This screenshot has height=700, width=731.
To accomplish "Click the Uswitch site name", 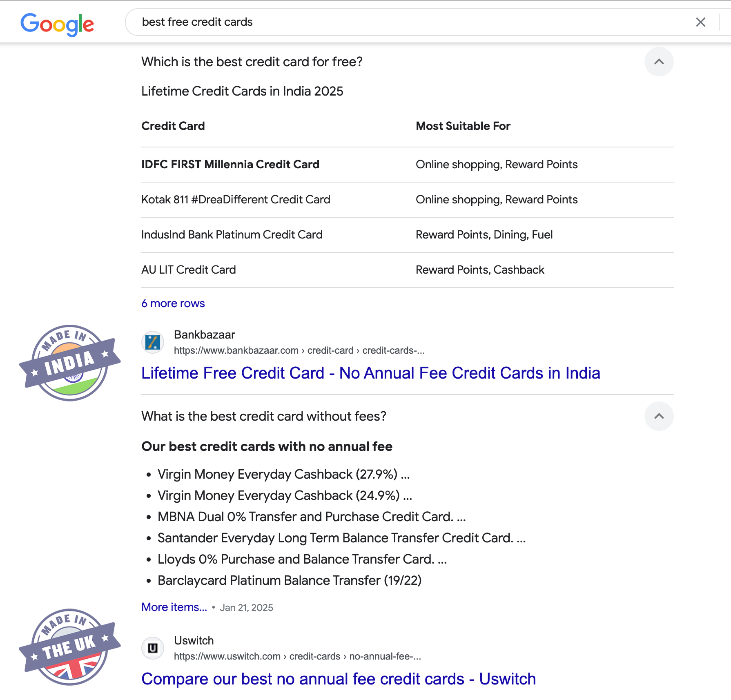I will 194,640.
